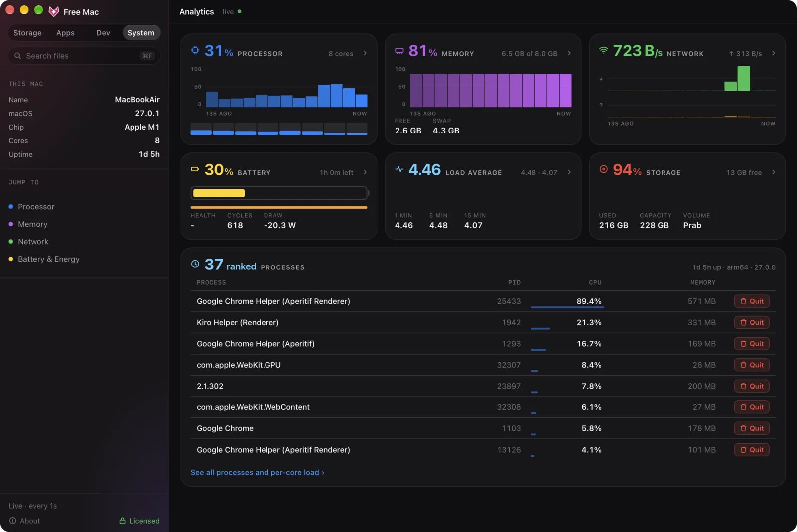This screenshot has height=532, width=797.
Task: Expand the Processor card chevron
Action: click(x=365, y=53)
